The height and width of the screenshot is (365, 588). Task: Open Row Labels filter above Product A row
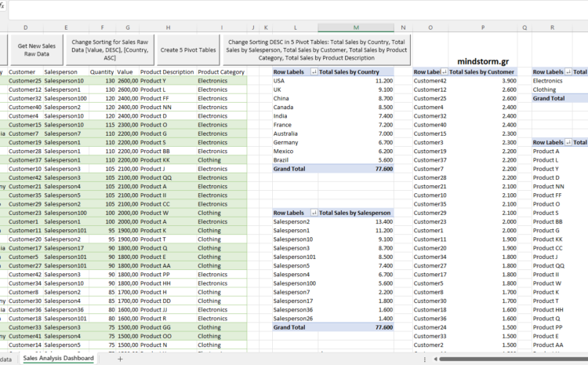point(568,142)
